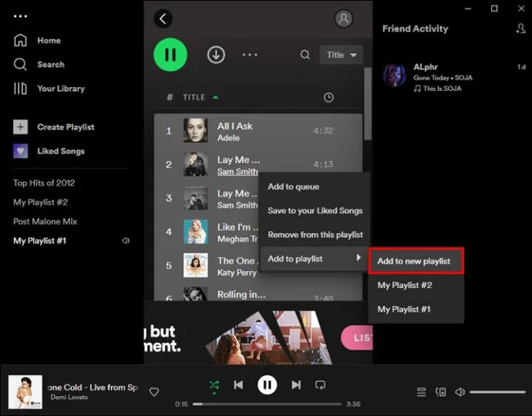Open ALphr friend avatar
The width and height of the screenshot is (532, 416).
[x=394, y=75]
